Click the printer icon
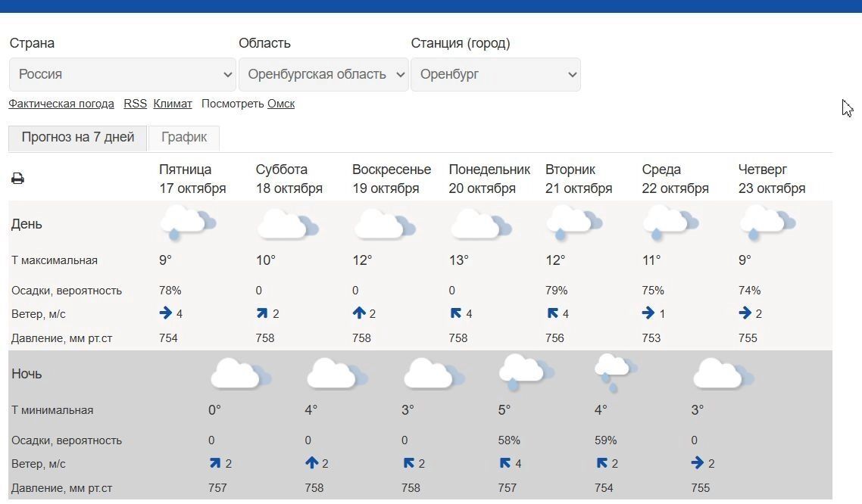This screenshot has width=862, height=504. (x=17, y=179)
